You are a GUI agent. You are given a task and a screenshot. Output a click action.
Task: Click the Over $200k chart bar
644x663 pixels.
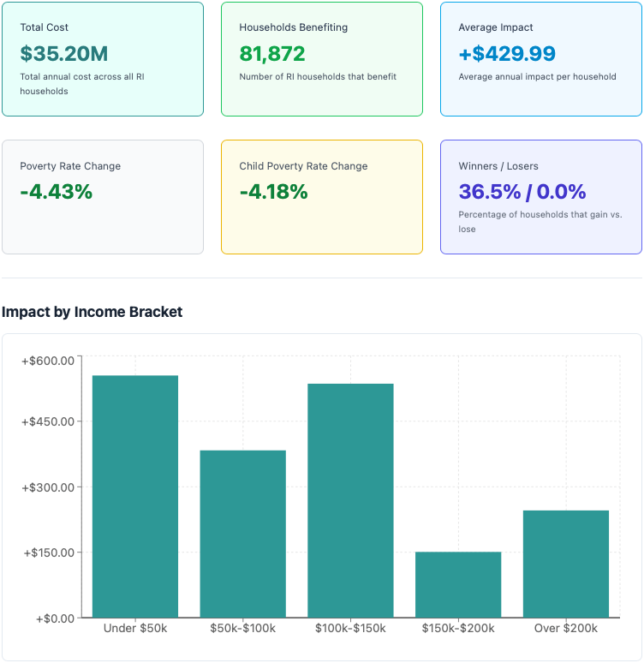pyautogui.click(x=566, y=564)
